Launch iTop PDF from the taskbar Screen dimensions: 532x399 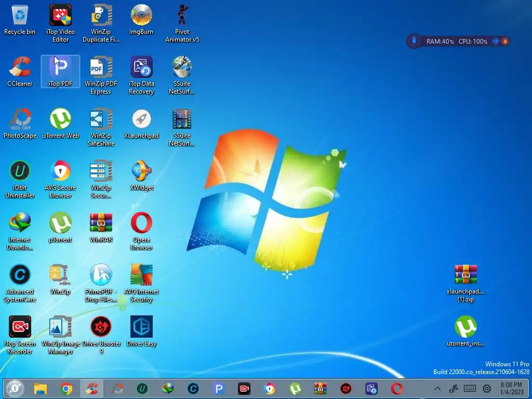click(x=219, y=389)
